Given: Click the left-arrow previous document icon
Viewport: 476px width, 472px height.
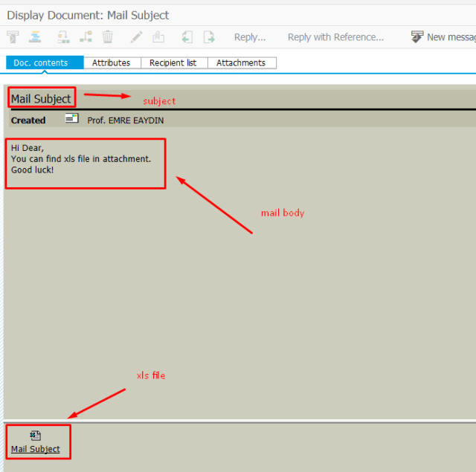Looking at the screenshot, I should tap(187, 37).
